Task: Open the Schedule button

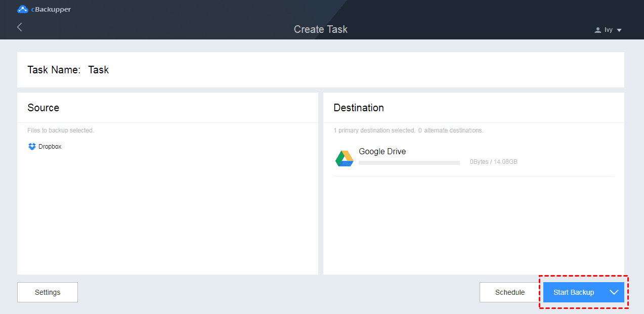Action: pyautogui.click(x=510, y=292)
